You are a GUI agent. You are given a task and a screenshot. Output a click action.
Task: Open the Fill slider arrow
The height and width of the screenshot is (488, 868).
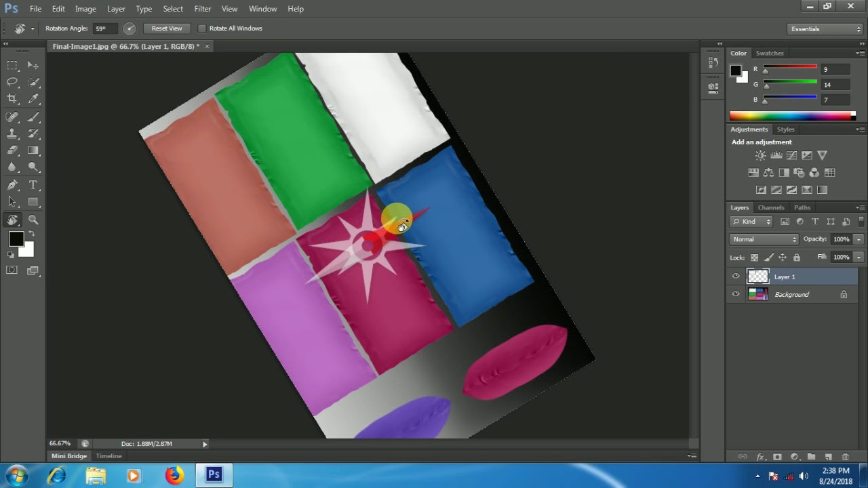[859, 258]
